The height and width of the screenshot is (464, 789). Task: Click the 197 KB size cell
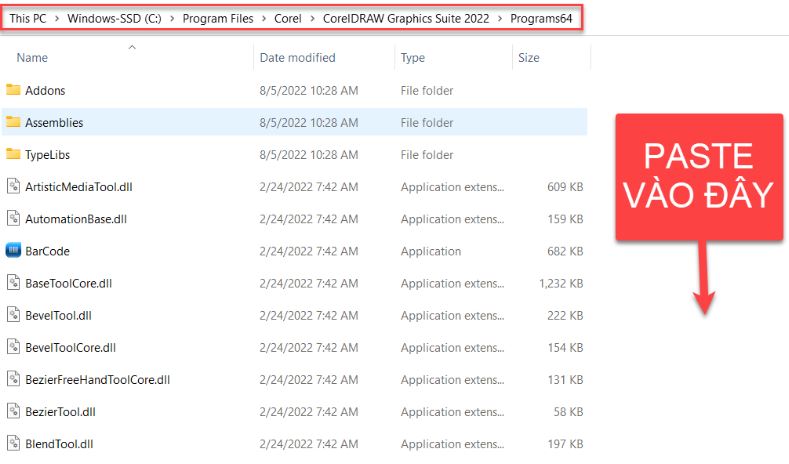(x=566, y=444)
